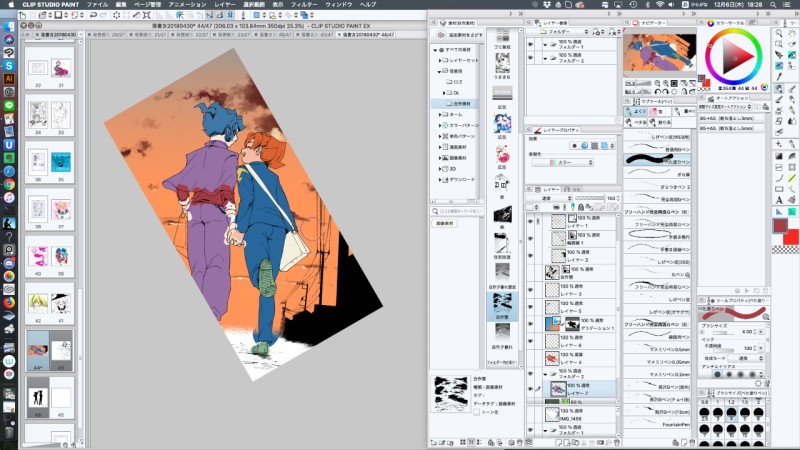Screen dimensions: 800x450
Task: Open auto action set dropdown
Action: tap(726, 107)
